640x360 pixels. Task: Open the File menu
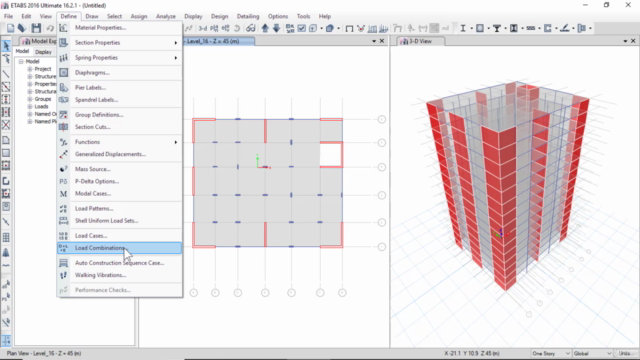(x=8, y=16)
